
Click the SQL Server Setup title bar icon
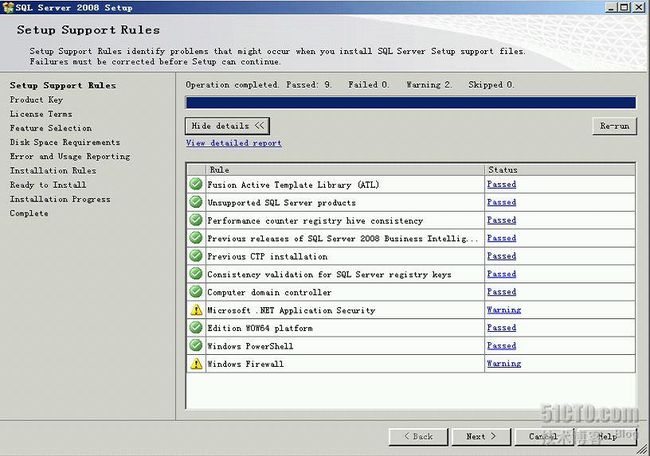pyautogui.click(x=8, y=7)
